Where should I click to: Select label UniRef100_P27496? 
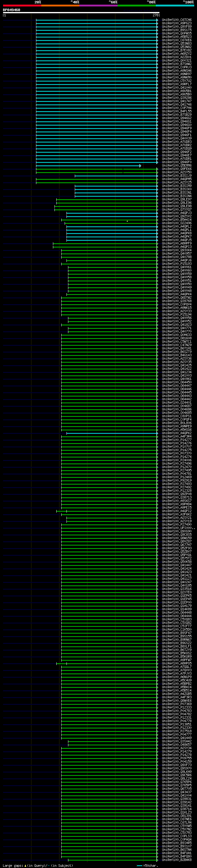coord(177,464)
